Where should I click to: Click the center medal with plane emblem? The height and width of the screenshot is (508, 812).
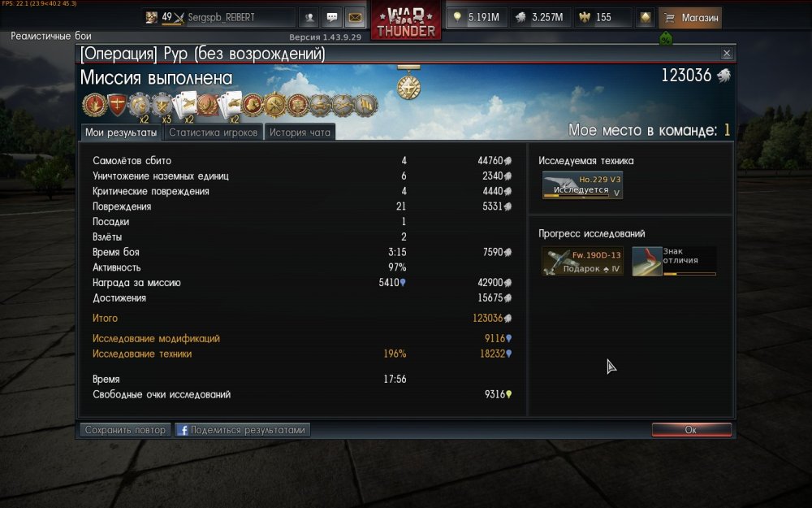tap(408, 87)
